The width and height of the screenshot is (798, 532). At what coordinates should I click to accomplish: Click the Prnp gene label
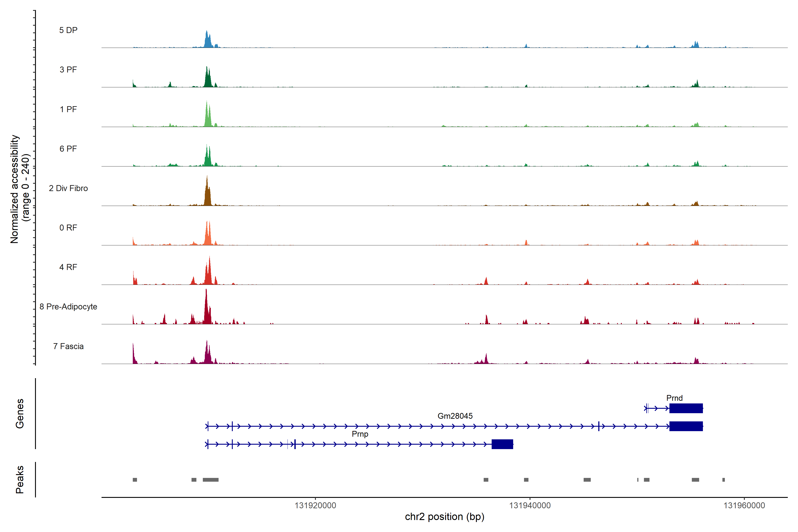[x=360, y=434]
